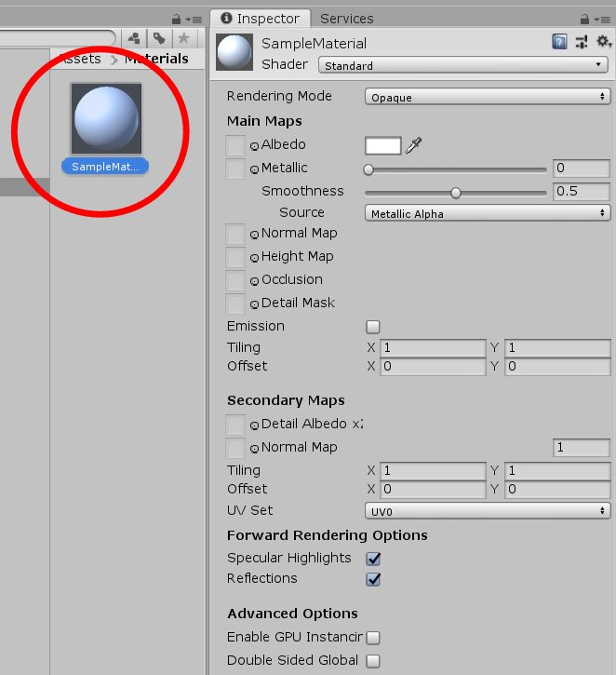Viewport: 616px width, 675px height.
Task: Uncheck the Reflections checkbox
Action: 373,579
